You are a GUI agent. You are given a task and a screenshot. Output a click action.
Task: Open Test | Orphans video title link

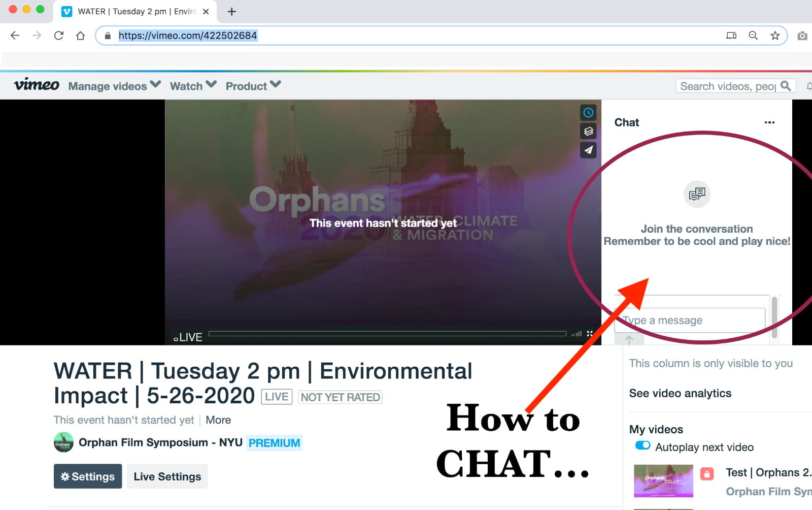768,472
